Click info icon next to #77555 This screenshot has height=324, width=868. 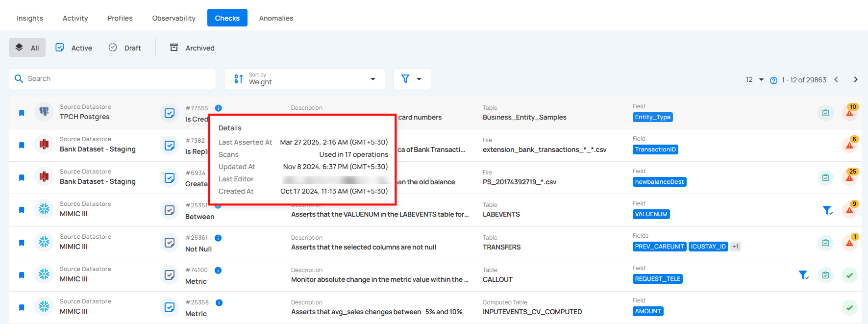click(219, 108)
